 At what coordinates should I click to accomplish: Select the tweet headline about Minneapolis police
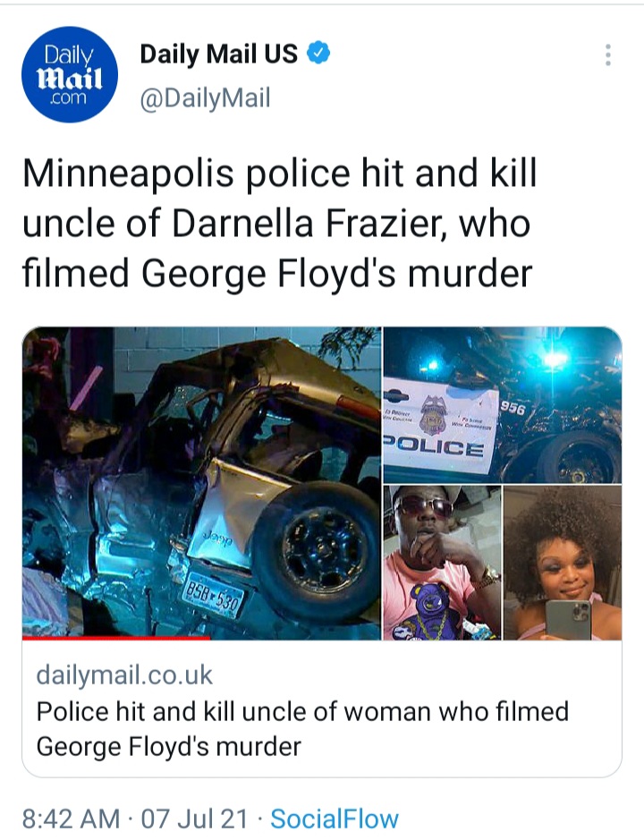tap(279, 224)
